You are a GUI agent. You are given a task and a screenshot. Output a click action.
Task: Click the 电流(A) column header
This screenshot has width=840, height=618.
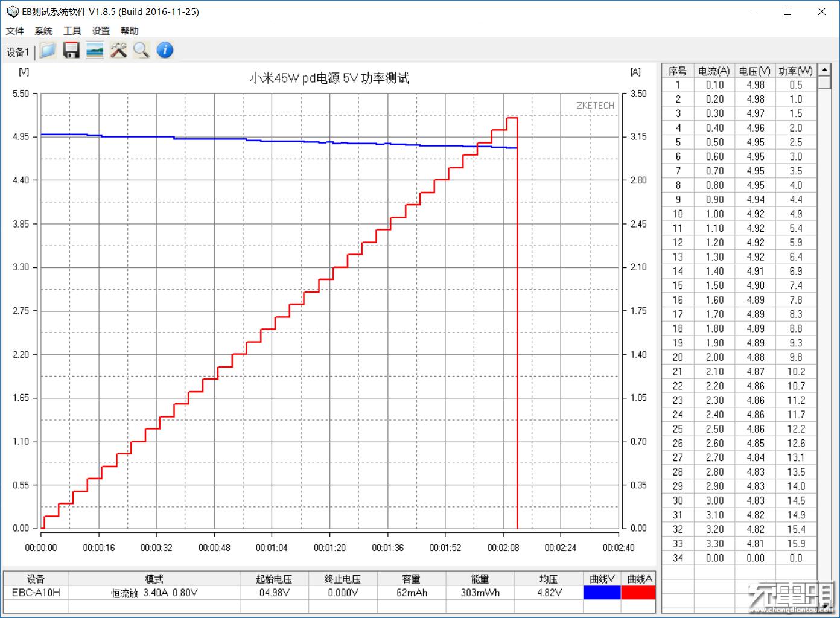pyautogui.click(x=714, y=71)
